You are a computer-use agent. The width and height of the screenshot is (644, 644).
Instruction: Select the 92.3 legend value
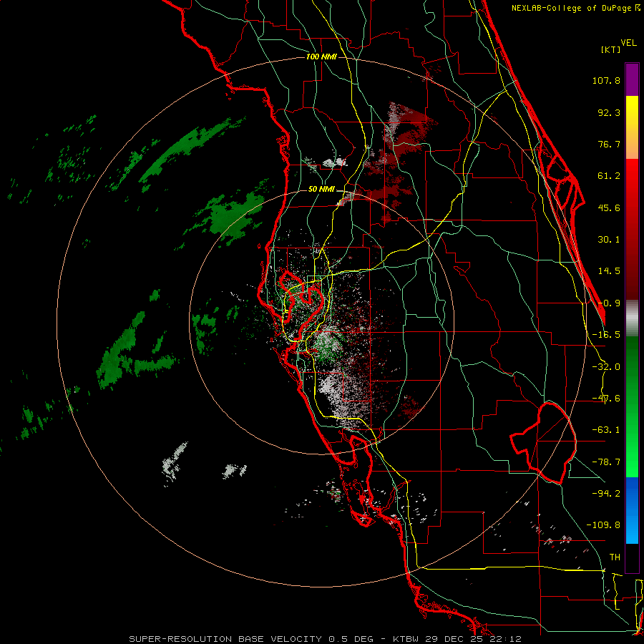(x=609, y=112)
